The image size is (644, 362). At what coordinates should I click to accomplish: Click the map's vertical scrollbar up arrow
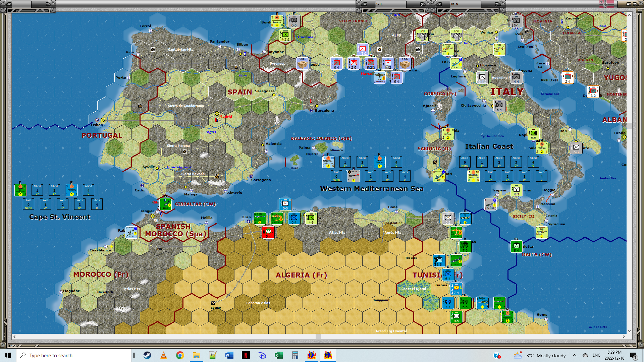tap(629, 15)
